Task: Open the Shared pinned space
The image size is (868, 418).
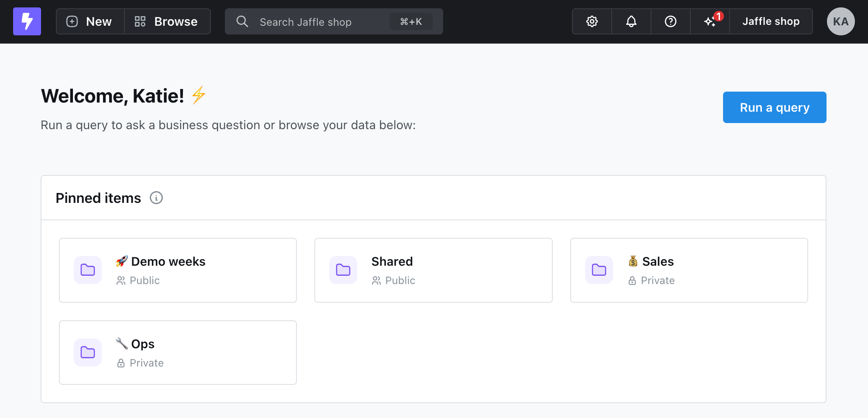Action: point(392,261)
